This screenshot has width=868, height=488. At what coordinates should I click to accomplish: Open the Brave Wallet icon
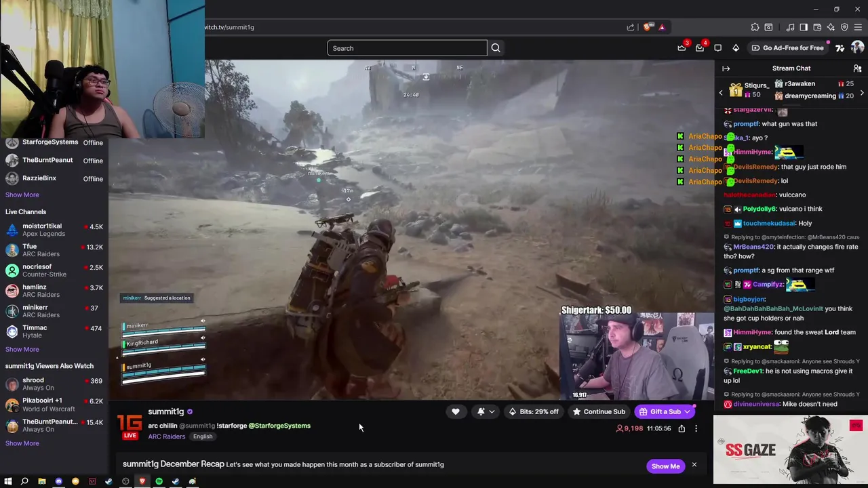point(817,27)
